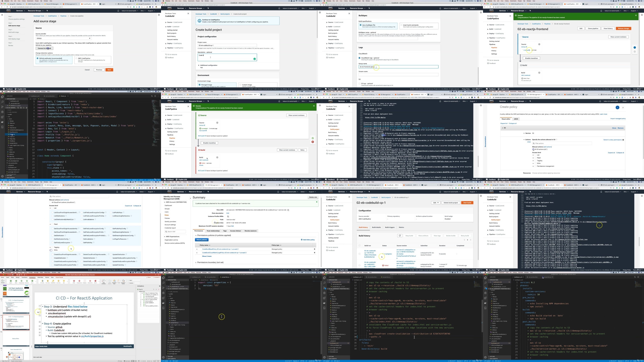Screen dimensions: 644x362
Task: Click Retry on the failed Build stage
Action: (302, 150)
